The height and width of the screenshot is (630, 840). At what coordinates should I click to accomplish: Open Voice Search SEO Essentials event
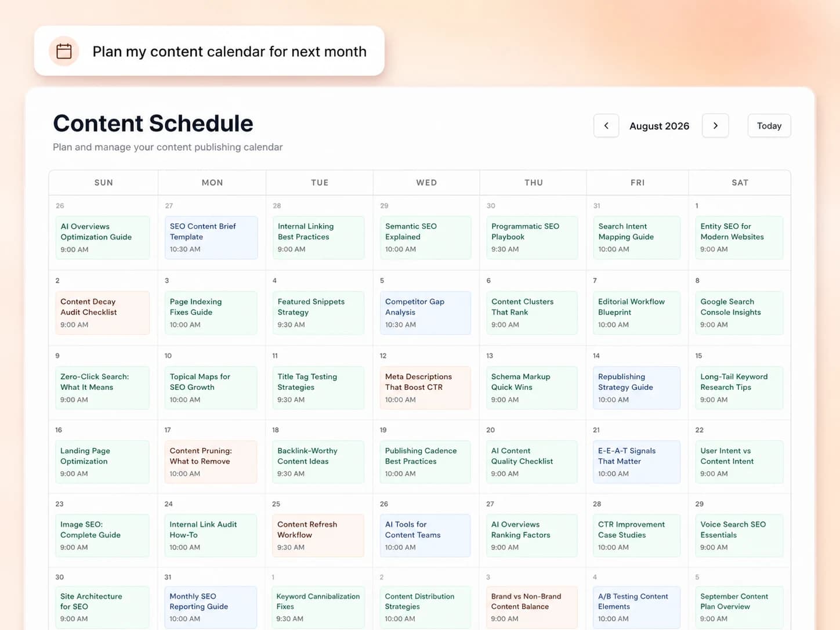click(x=739, y=536)
